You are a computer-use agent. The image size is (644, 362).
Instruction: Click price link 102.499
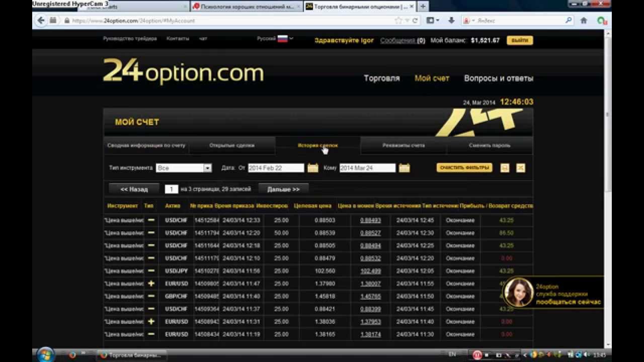coord(370,271)
